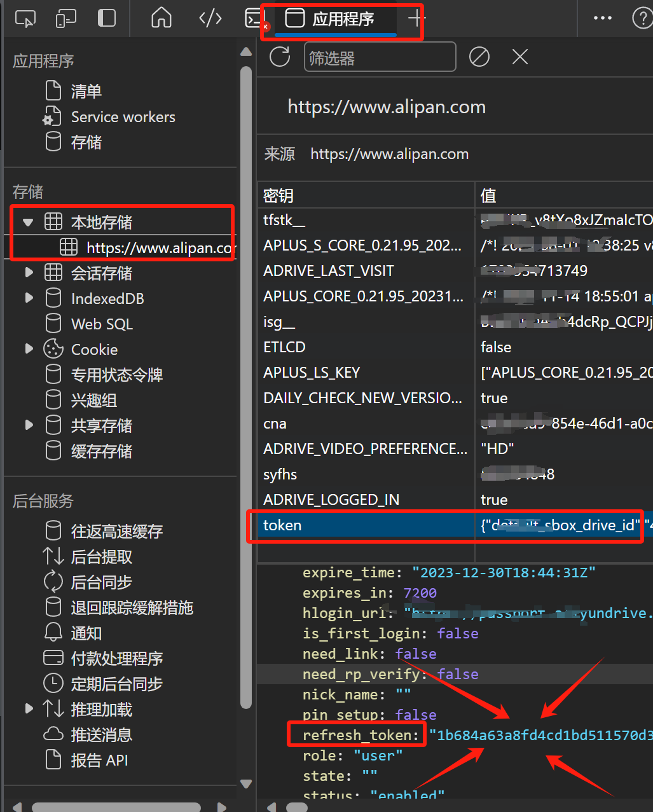Select the cna key row
Viewport: 653px width, 812px height.
click(x=455, y=423)
